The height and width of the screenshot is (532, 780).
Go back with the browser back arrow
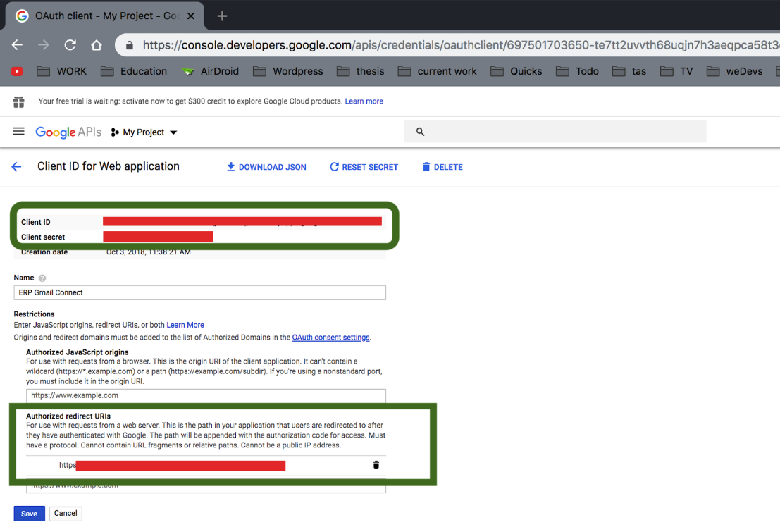17,45
